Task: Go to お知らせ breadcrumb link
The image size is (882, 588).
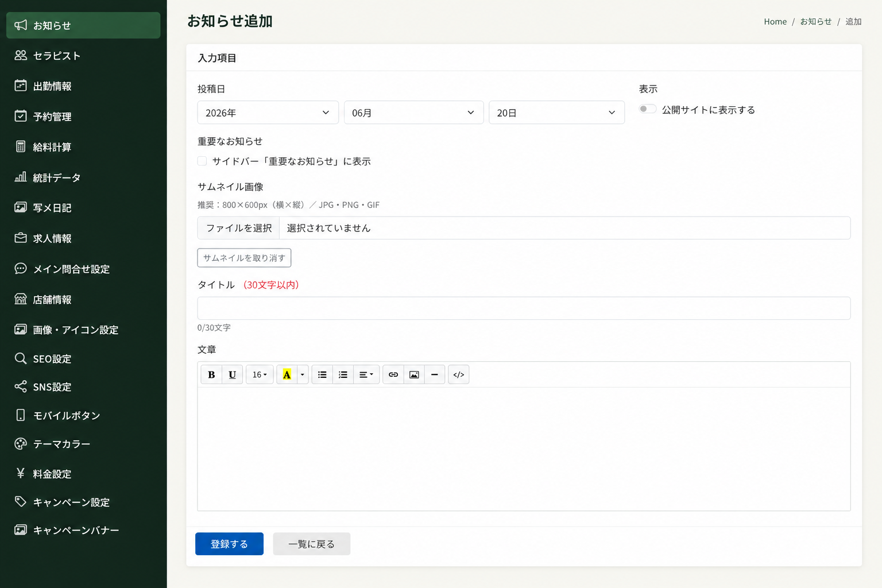Action: coord(816,22)
